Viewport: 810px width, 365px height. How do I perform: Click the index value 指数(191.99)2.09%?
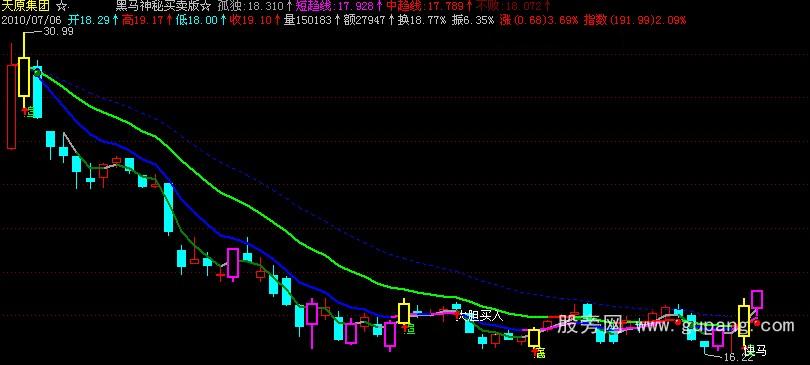(634, 21)
